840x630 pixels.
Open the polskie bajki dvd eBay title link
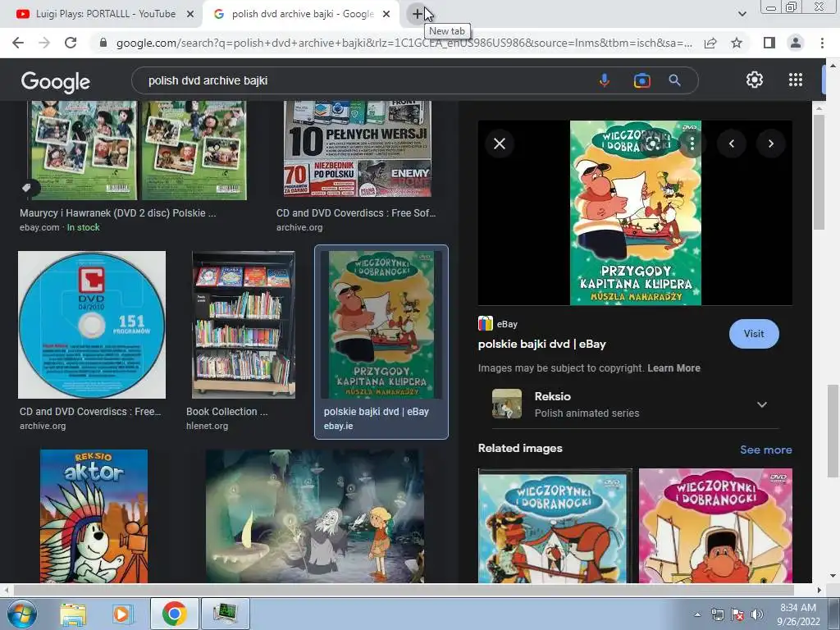tap(541, 344)
